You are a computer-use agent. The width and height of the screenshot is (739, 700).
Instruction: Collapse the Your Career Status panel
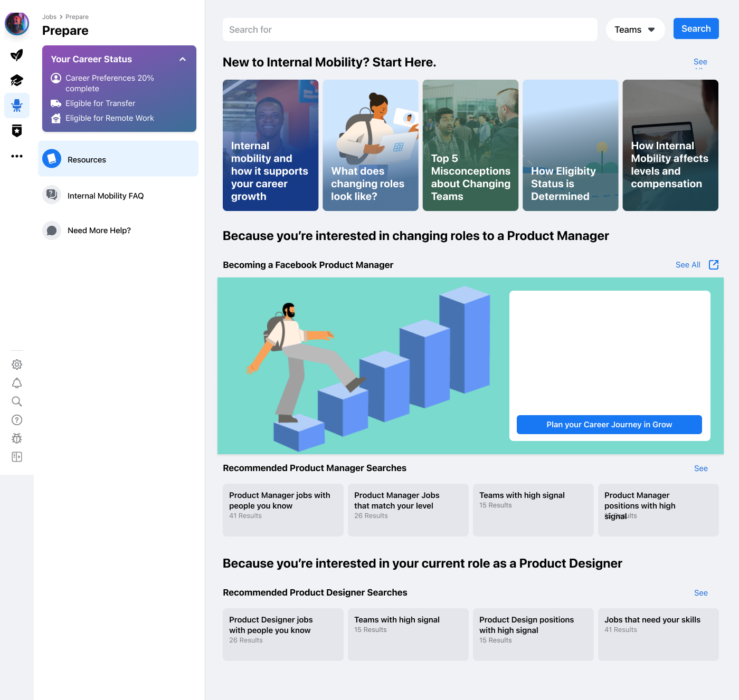[x=183, y=59]
